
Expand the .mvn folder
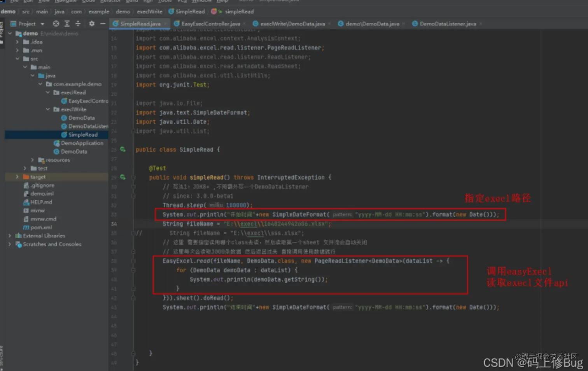tap(17, 51)
